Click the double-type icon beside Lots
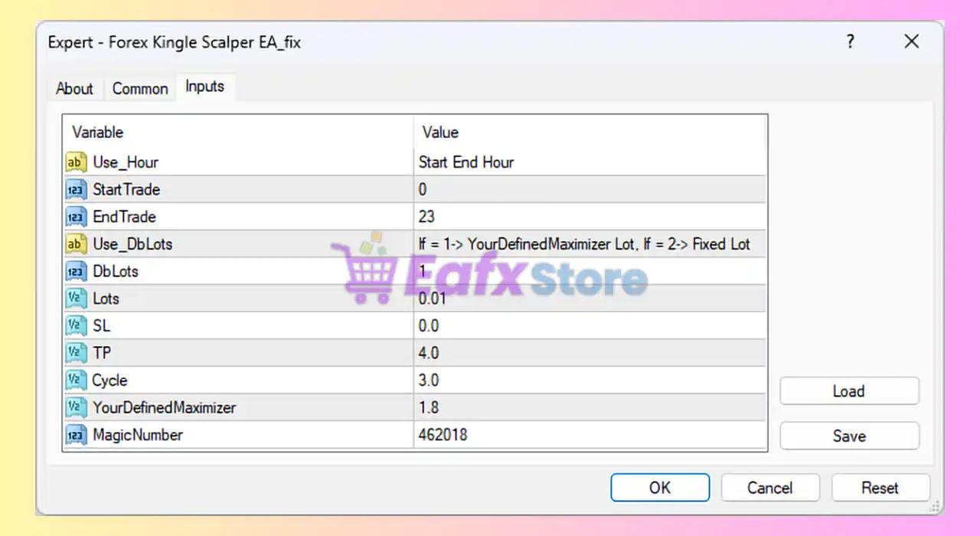Image resolution: width=980 pixels, height=536 pixels. tap(77, 299)
